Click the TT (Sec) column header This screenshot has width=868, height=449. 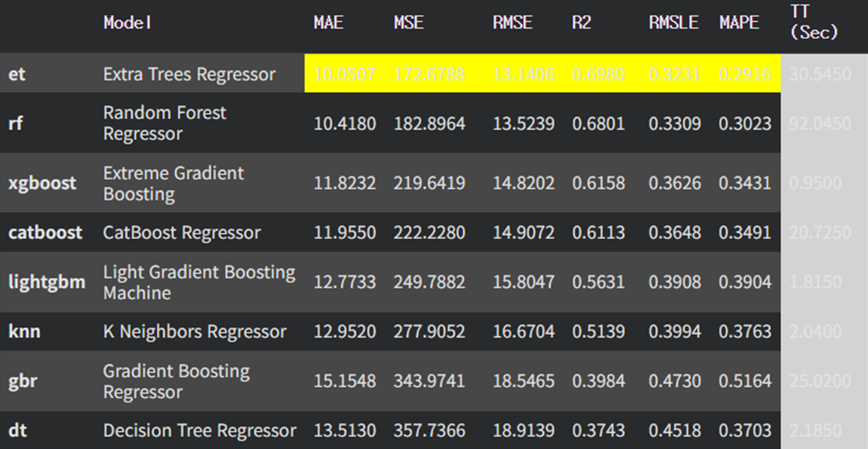[814, 22]
